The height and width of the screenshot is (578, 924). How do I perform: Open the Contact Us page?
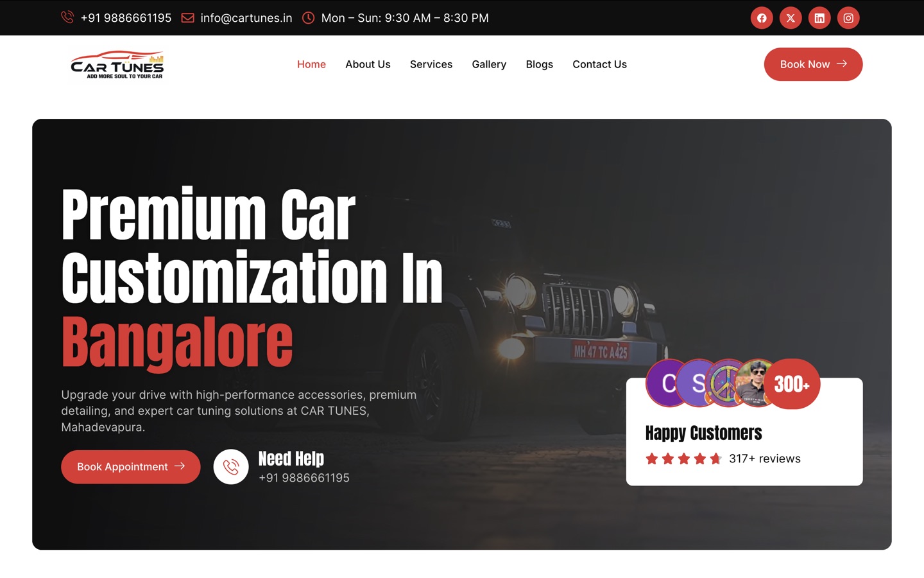click(599, 64)
